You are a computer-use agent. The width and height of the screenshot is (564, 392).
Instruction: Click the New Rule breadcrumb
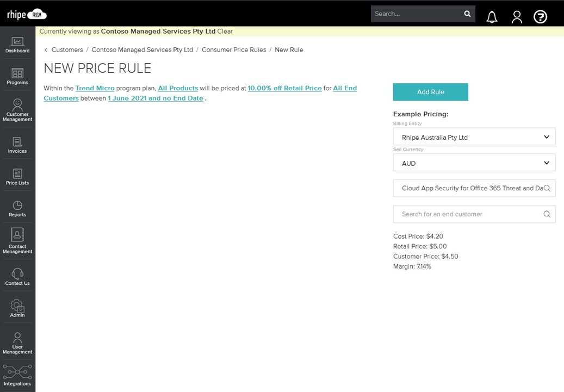pyautogui.click(x=289, y=49)
